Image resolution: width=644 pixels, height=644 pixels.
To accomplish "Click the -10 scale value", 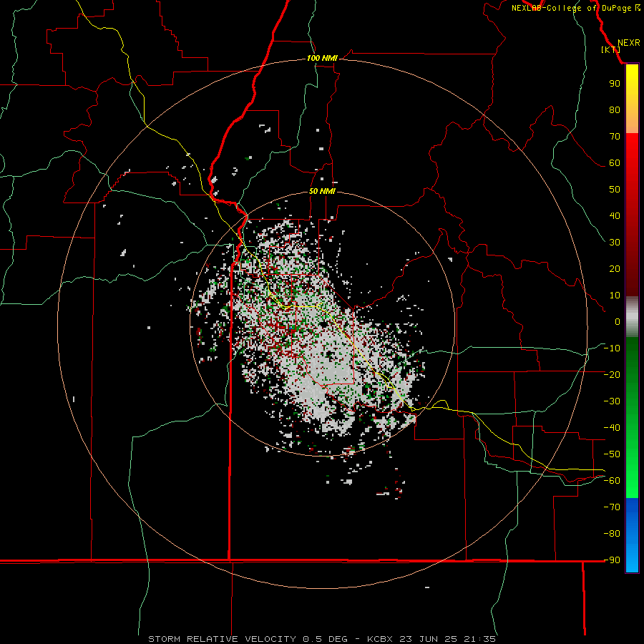I will pos(612,348).
